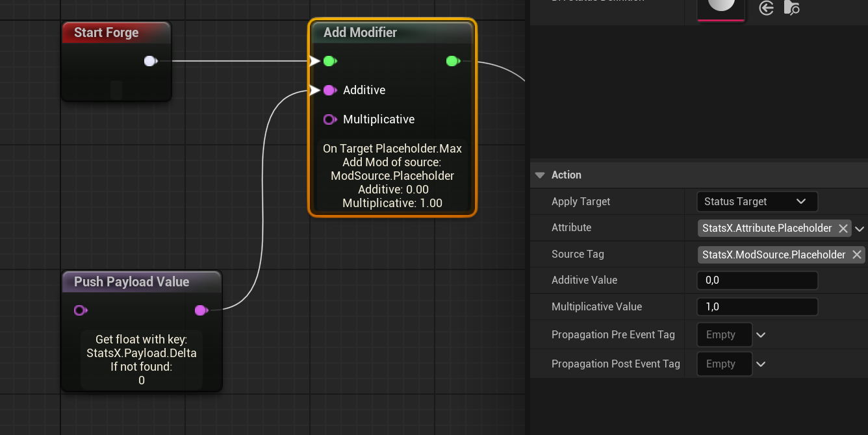
Task: Click the Multiplicative input pin on Add Modifier
Action: tap(329, 119)
